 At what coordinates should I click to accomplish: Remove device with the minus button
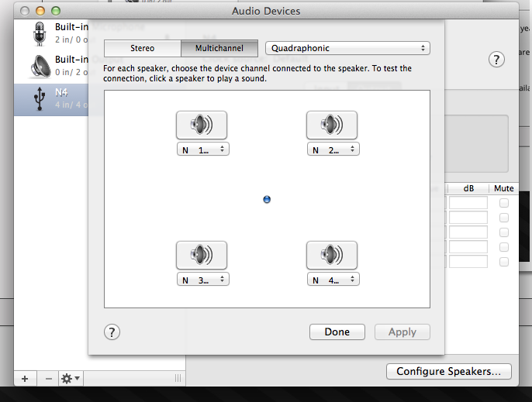click(49, 378)
